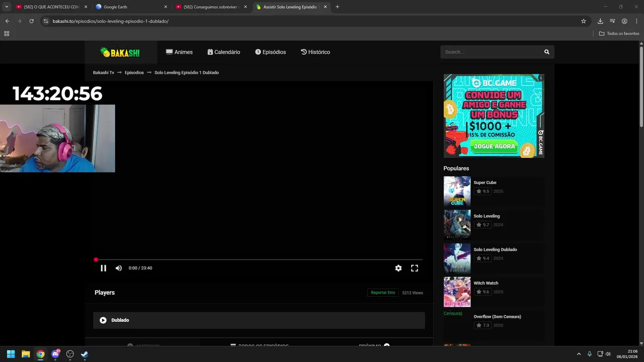
Task: Enter fullscreen mode on the video player
Action: [x=415, y=268]
